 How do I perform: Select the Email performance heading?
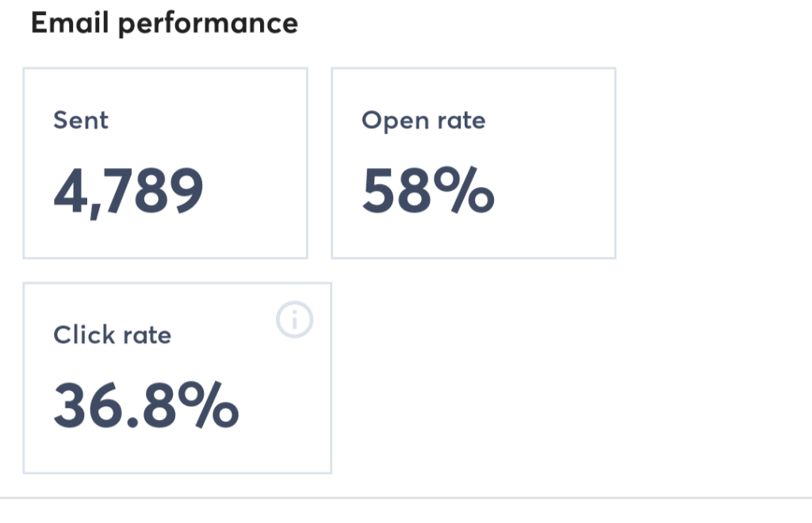click(164, 23)
